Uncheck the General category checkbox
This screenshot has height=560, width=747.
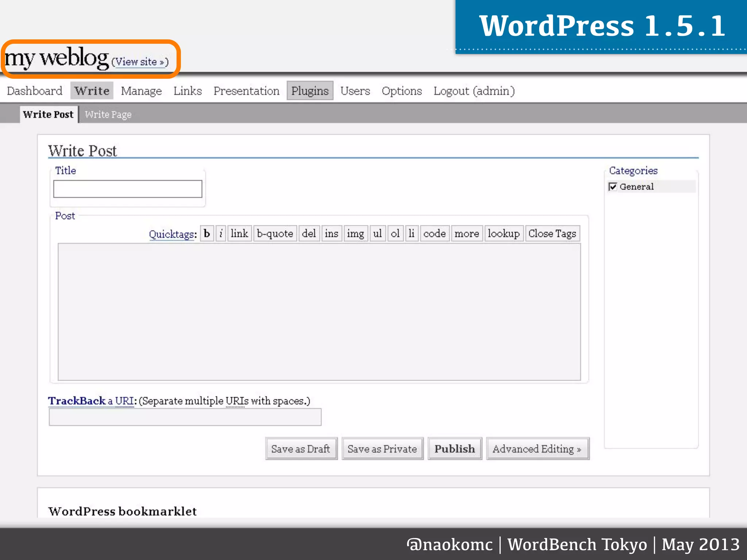[x=613, y=187]
